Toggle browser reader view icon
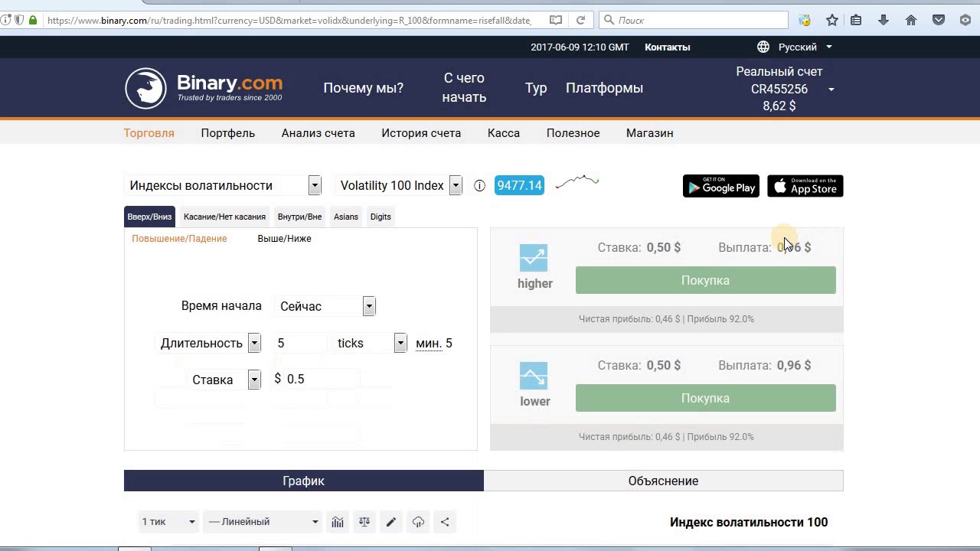The height and width of the screenshot is (551, 980). (556, 21)
